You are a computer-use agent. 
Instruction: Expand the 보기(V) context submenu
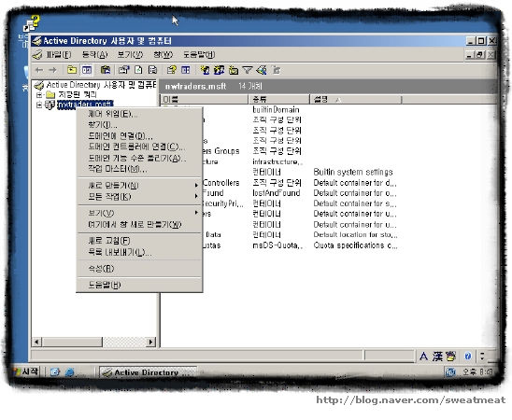139,213
